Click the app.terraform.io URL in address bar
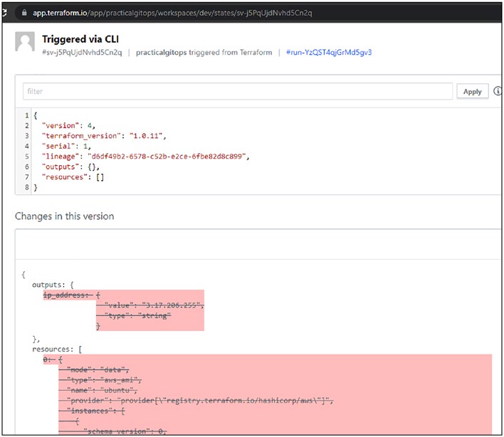 pos(172,13)
